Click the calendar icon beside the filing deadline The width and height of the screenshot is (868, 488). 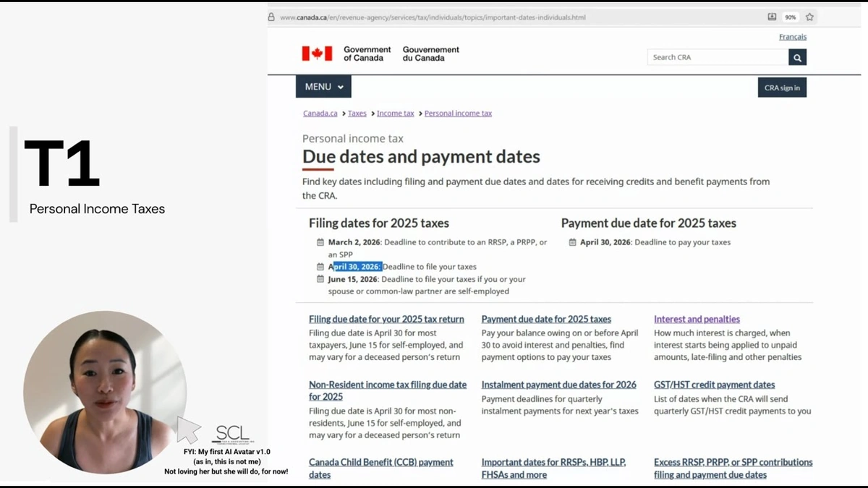coord(320,266)
